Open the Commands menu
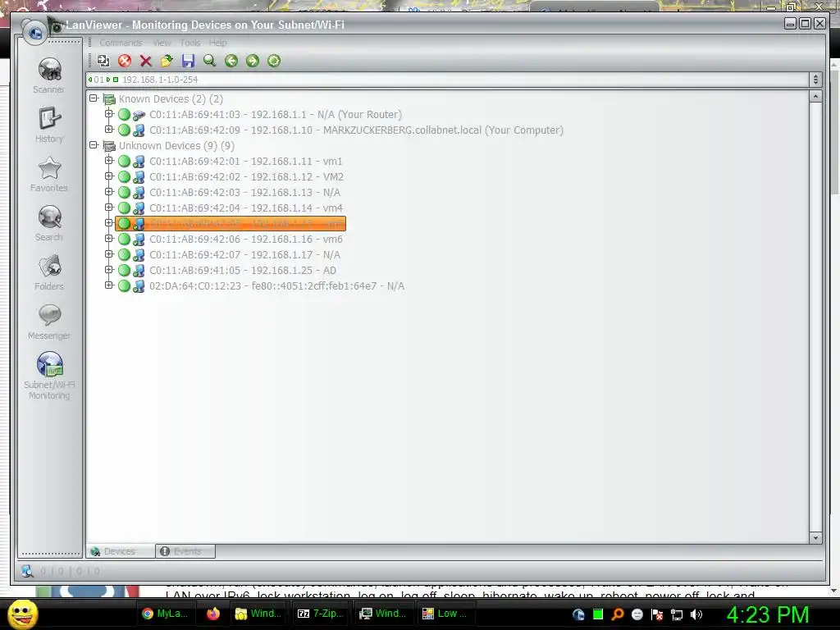 click(121, 43)
